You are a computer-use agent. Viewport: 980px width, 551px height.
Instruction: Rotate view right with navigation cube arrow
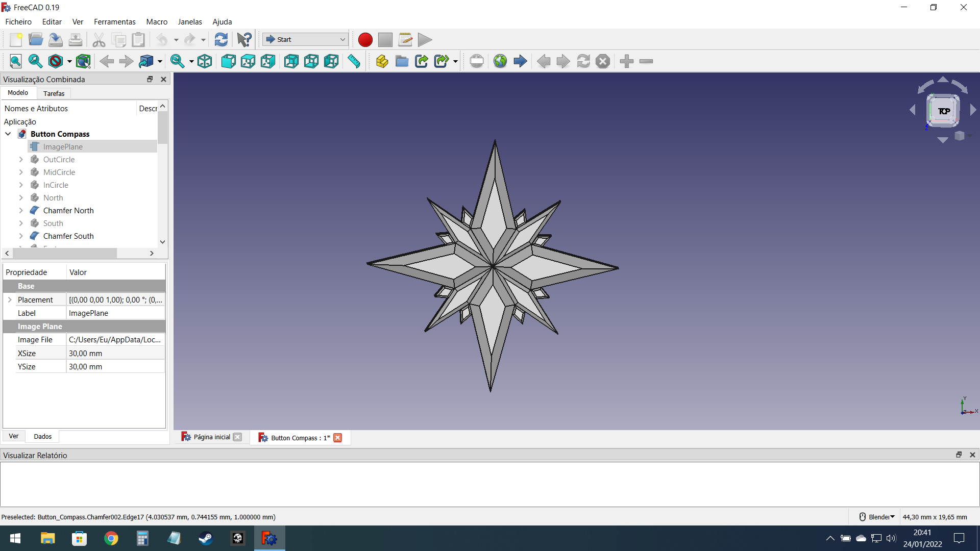973,110
